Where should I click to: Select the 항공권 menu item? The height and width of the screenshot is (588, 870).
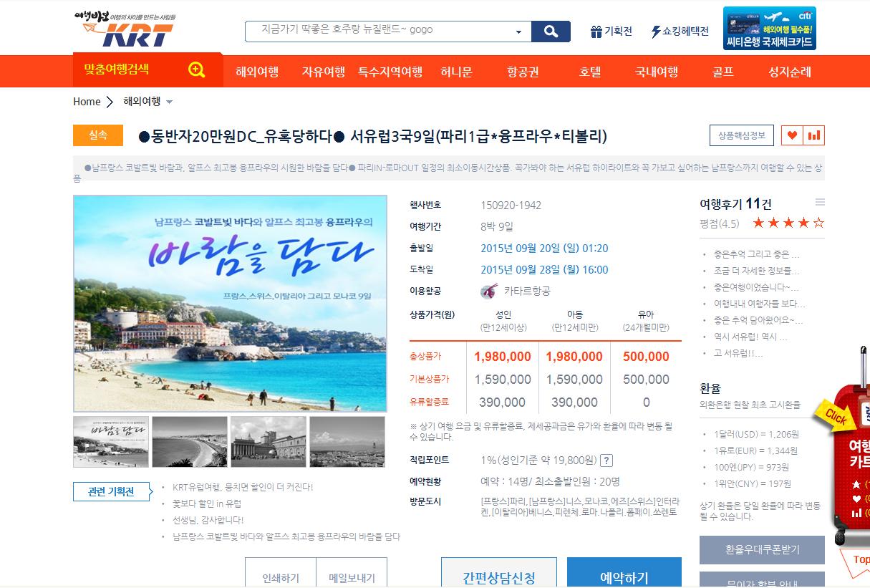click(523, 72)
